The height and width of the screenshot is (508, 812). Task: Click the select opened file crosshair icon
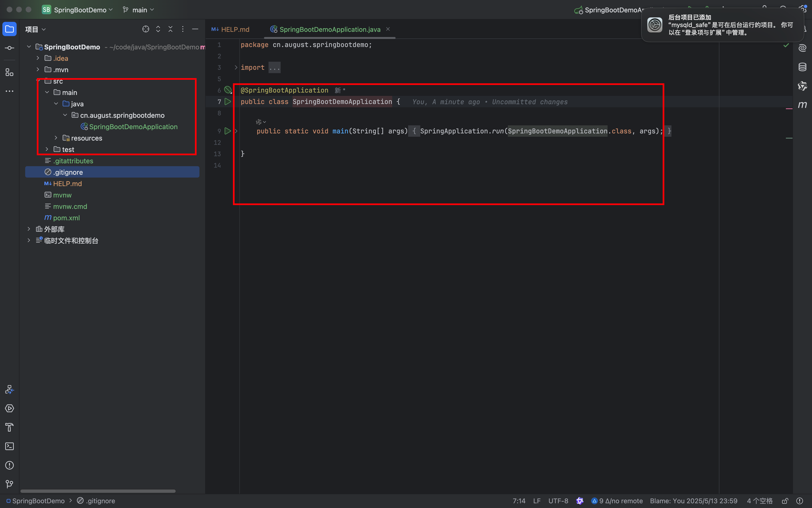coord(146,29)
